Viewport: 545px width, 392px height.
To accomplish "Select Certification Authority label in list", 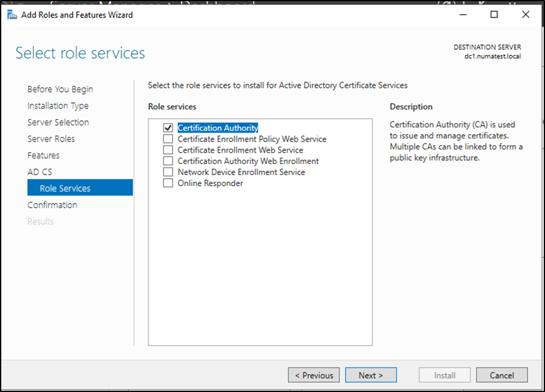I will click(x=218, y=128).
